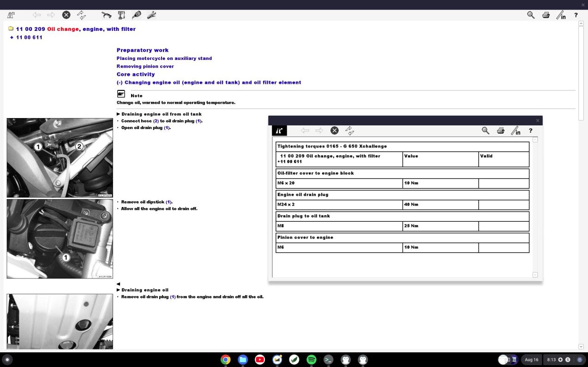Click the print icon in main toolbar
Viewport: 588px width, 367px height.
click(x=546, y=15)
